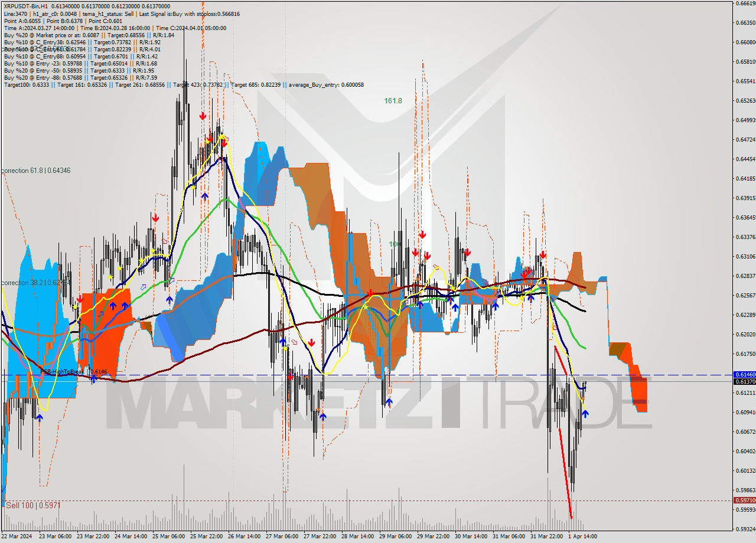Click the black 0.61370 current price tag

click(744, 382)
